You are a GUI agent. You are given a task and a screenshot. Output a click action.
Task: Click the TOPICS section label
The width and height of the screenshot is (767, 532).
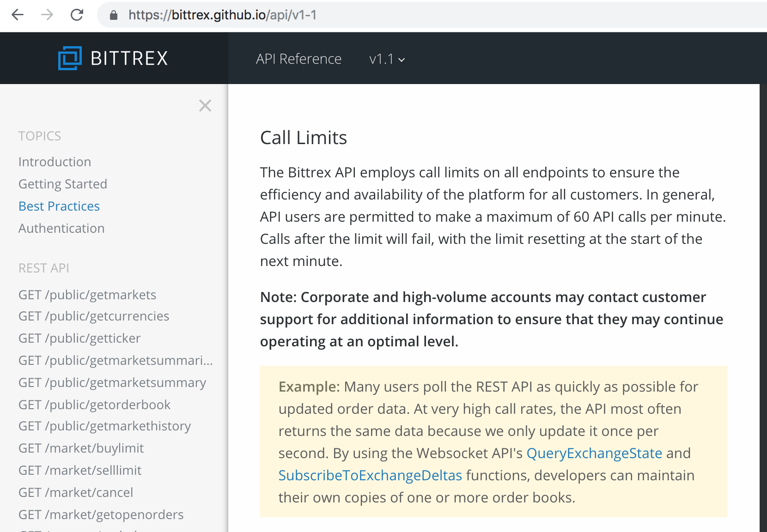(40, 136)
